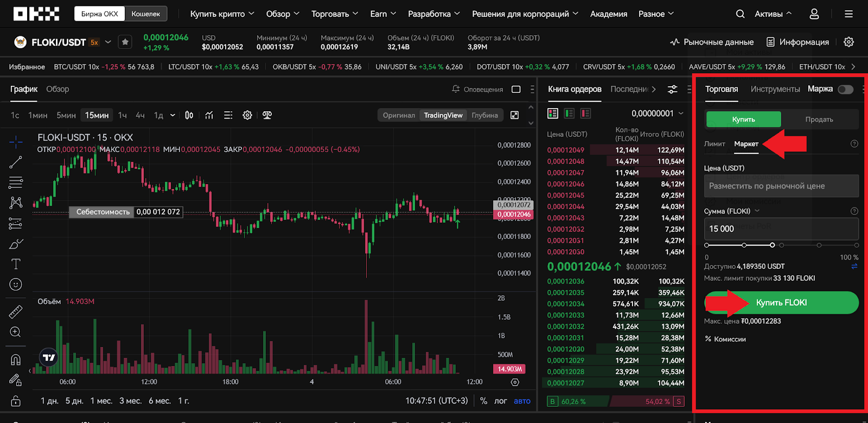Viewport: 868px width, 423px height.
Task: Open the FLOKI/USDT pair selector dropdown
Action: tap(108, 42)
